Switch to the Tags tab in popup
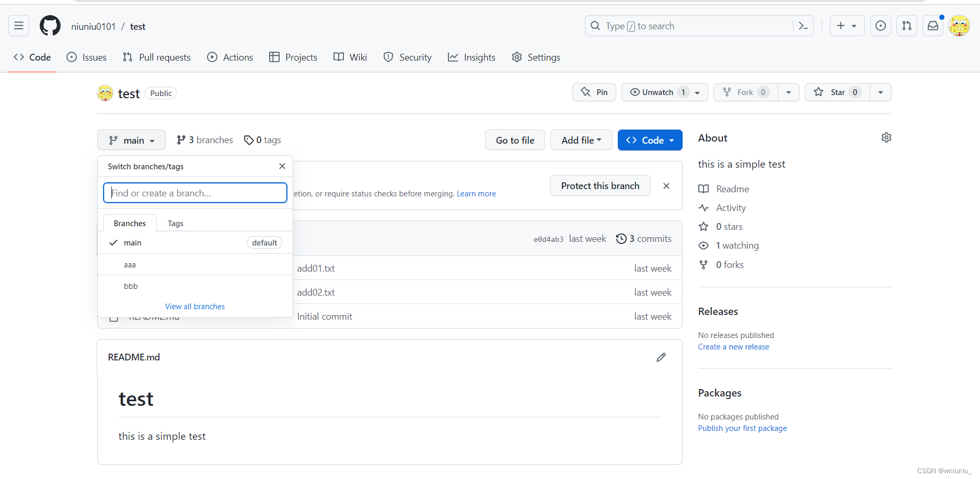Screen dimensions: 980x479 [x=176, y=224]
